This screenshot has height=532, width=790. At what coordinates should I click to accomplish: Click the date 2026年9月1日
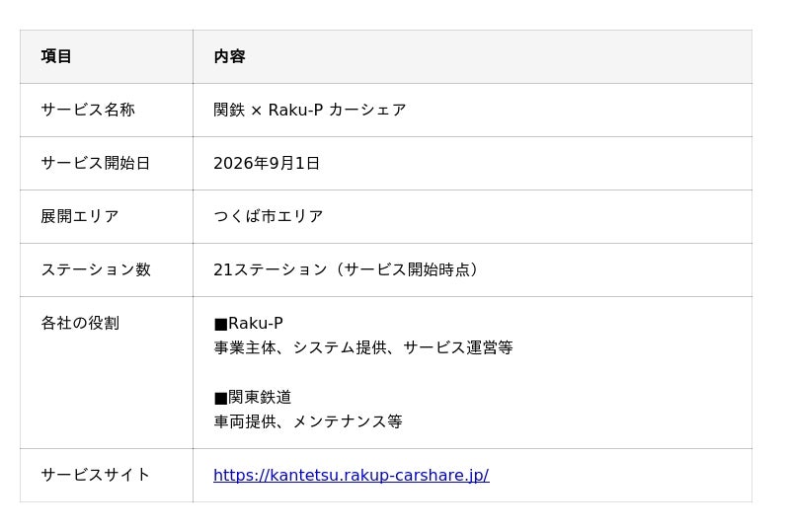(267, 163)
